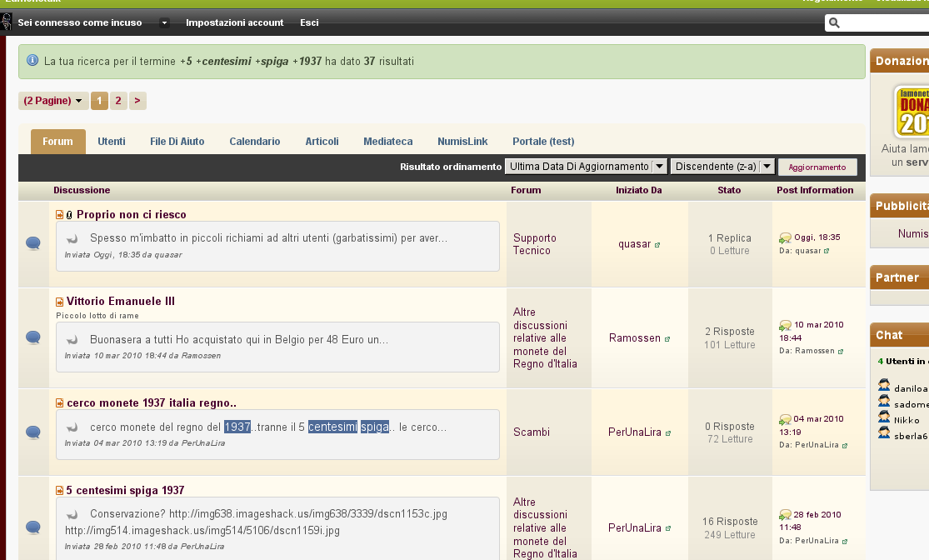Click the speech bubble icon beside 'Proprio non ci riesco'

click(33, 243)
